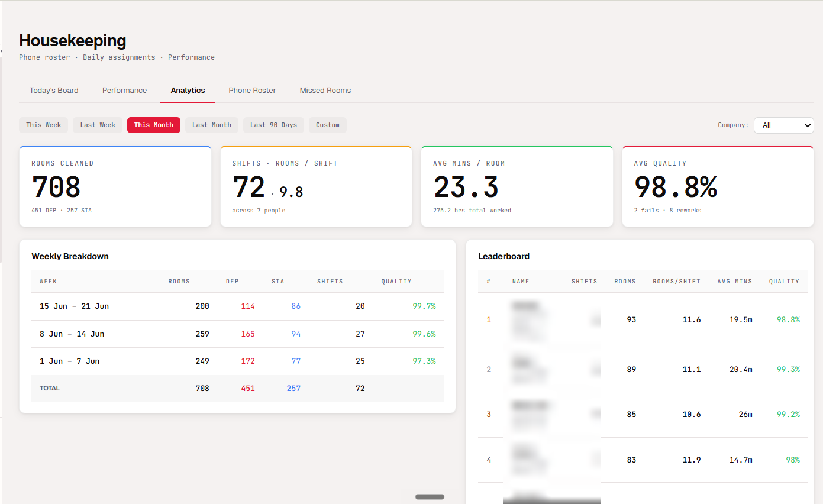Select the 8 Jun – 14 Jun row
This screenshot has width=823, height=504.
click(237, 334)
